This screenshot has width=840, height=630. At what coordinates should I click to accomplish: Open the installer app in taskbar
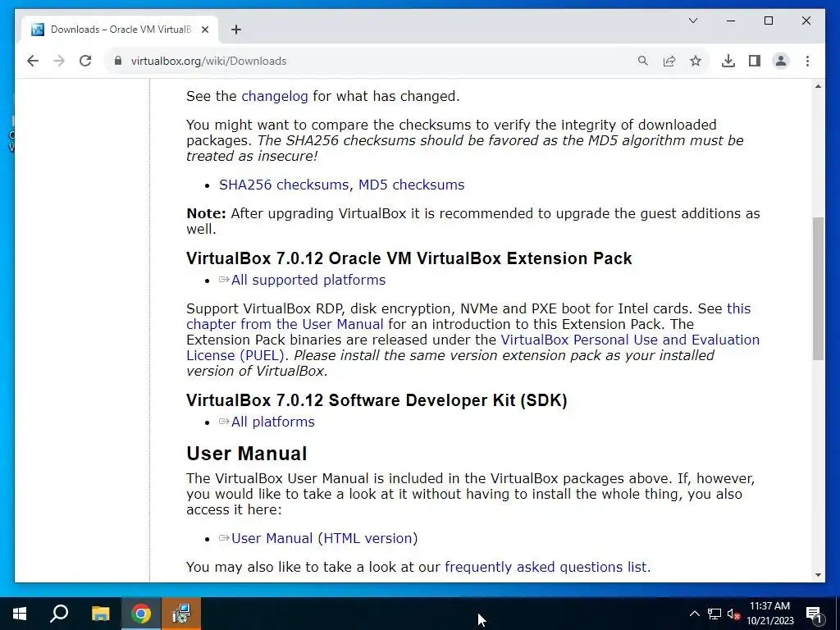[x=181, y=614]
